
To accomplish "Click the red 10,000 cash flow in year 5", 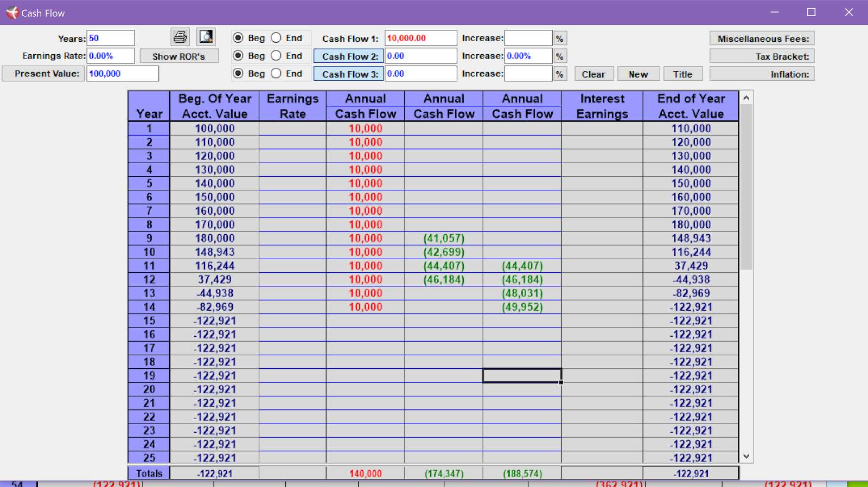I will click(x=366, y=183).
